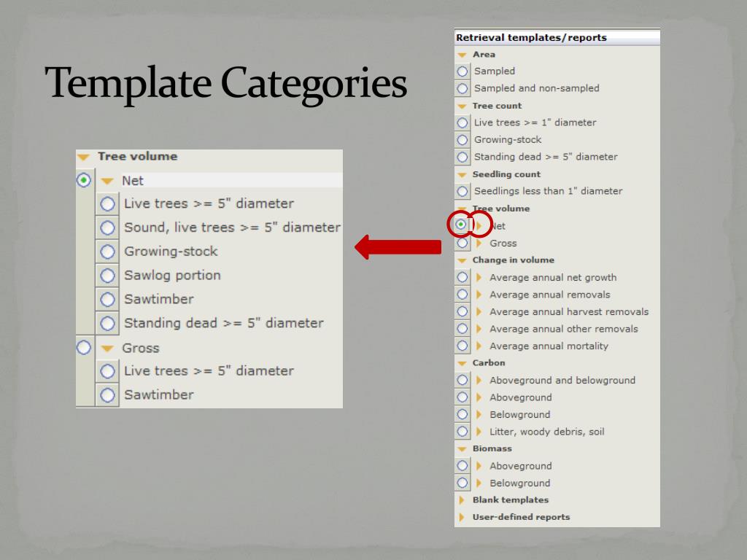Click the 'Change in volume' category label
Viewport: 747px width, 560px height.
click(513, 260)
